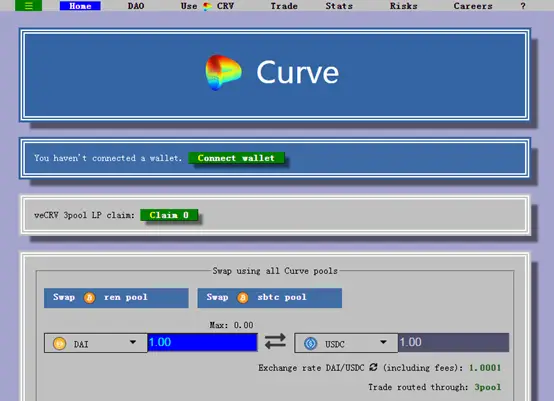The height and width of the screenshot is (401, 554).
Task: Open the Trade menu
Action: 284,6
